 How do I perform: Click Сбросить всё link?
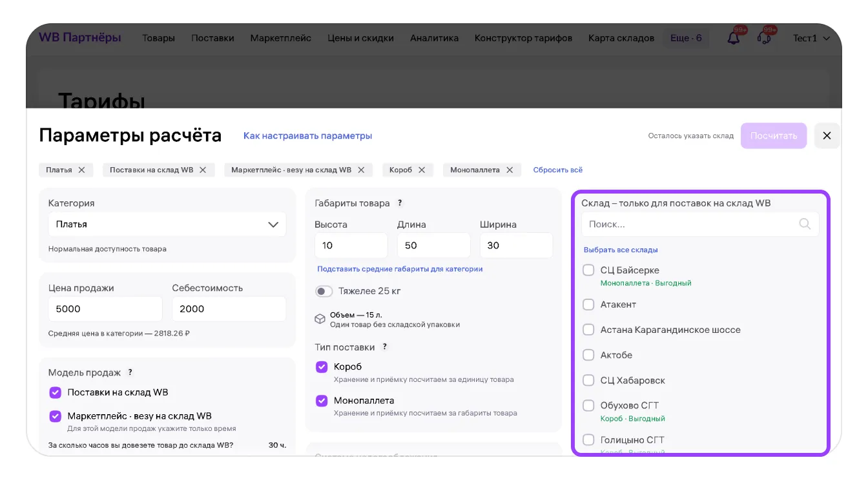point(557,170)
